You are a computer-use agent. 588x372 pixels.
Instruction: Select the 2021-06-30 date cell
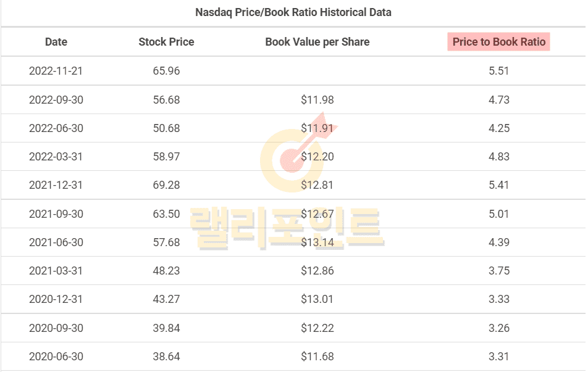tap(56, 242)
